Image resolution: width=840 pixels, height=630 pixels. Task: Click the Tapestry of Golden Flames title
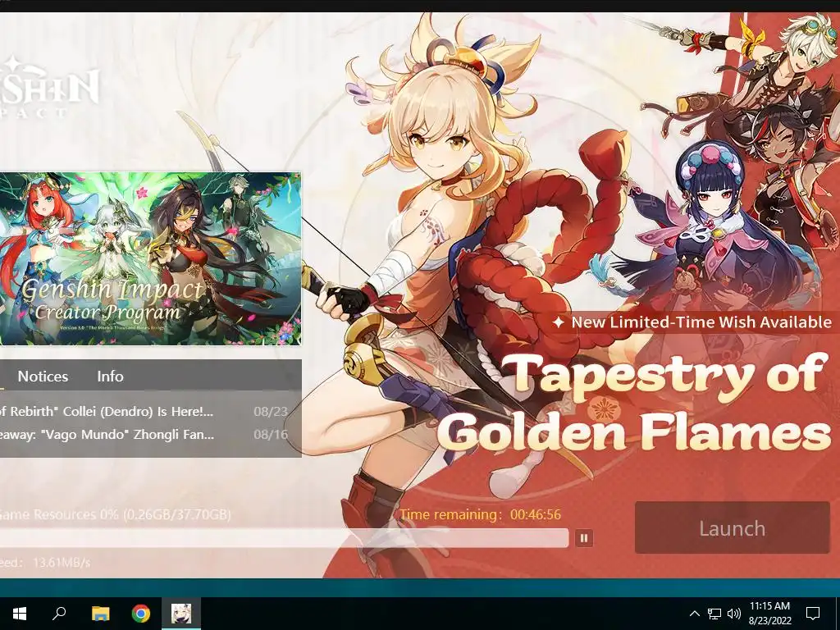635,403
